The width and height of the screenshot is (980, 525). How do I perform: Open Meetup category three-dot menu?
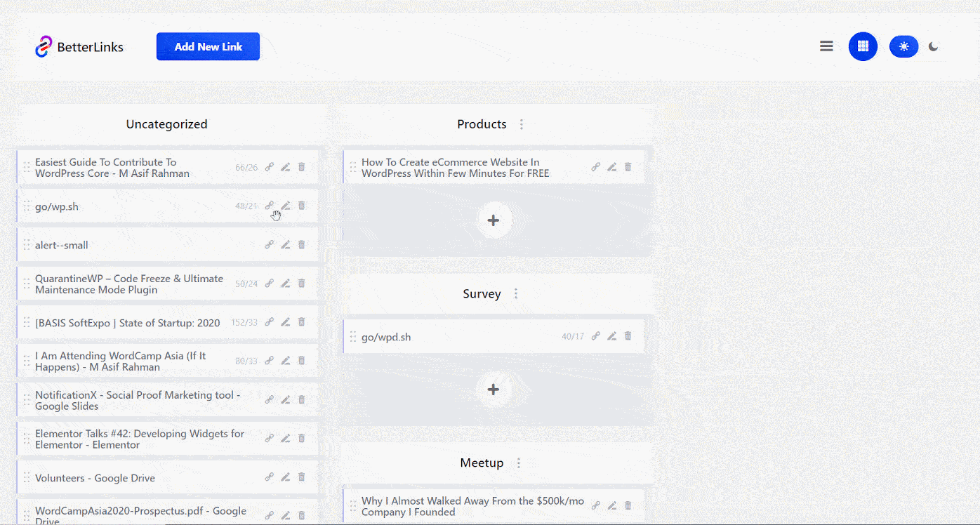(519, 463)
